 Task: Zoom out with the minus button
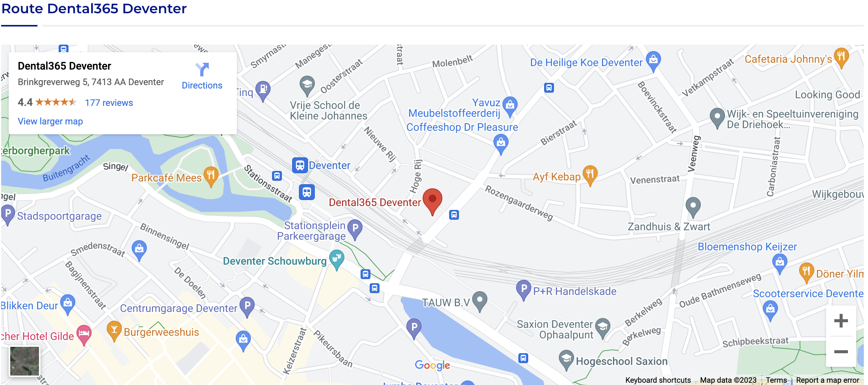(x=841, y=352)
